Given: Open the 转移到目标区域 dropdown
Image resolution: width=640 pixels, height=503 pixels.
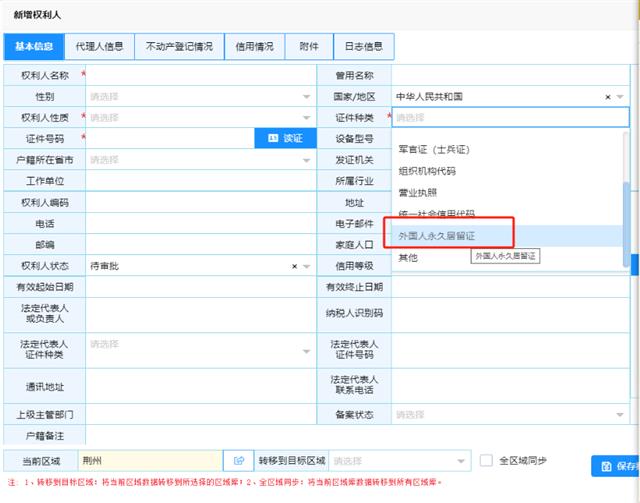Looking at the screenshot, I should pos(400,461).
